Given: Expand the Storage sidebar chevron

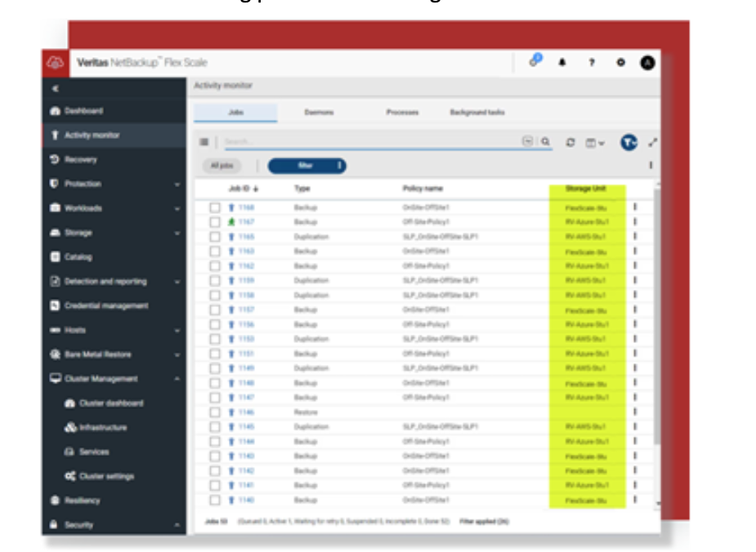Looking at the screenshot, I should point(177,234).
